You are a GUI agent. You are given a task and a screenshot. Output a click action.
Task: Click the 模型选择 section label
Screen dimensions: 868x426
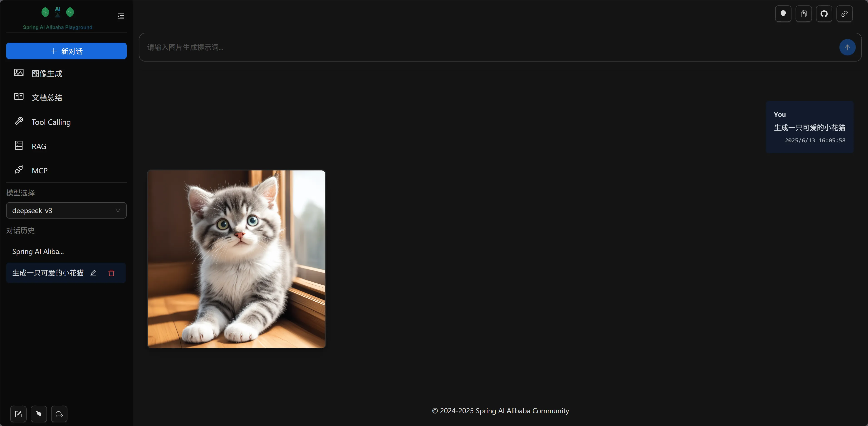pyautogui.click(x=20, y=193)
